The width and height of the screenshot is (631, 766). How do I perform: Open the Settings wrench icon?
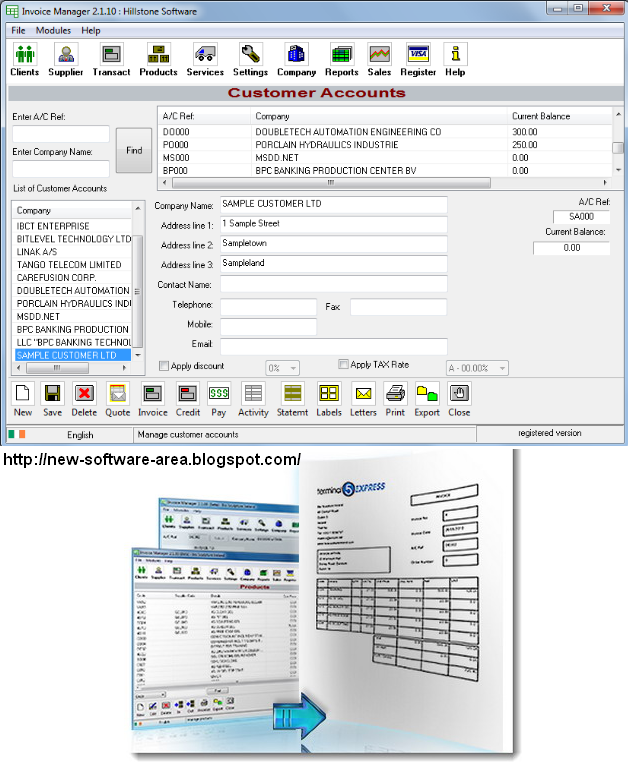(251, 54)
